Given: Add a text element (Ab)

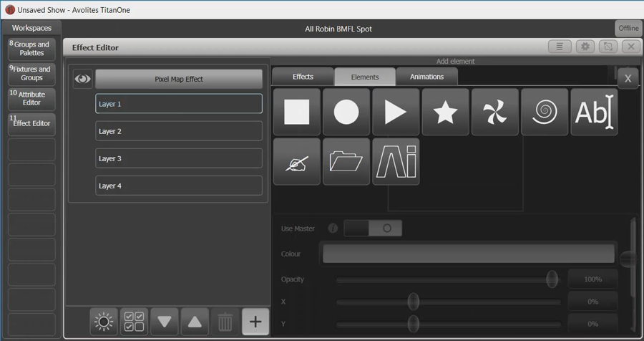Looking at the screenshot, I should (594, 112).
